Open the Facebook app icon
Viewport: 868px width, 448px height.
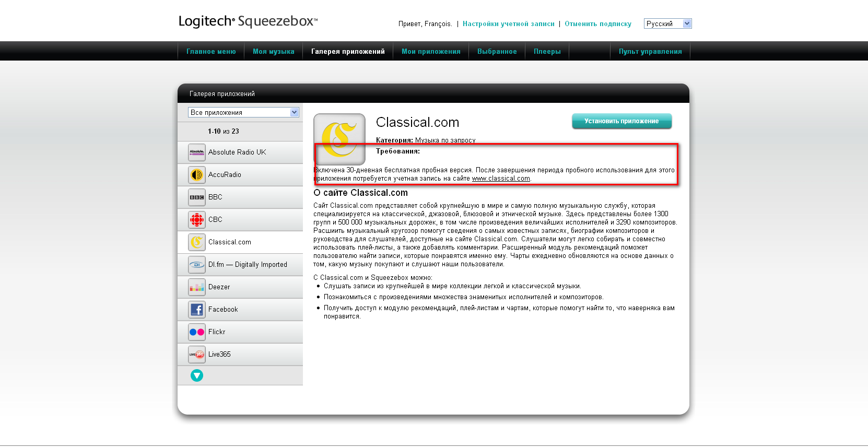coord(197,310)
